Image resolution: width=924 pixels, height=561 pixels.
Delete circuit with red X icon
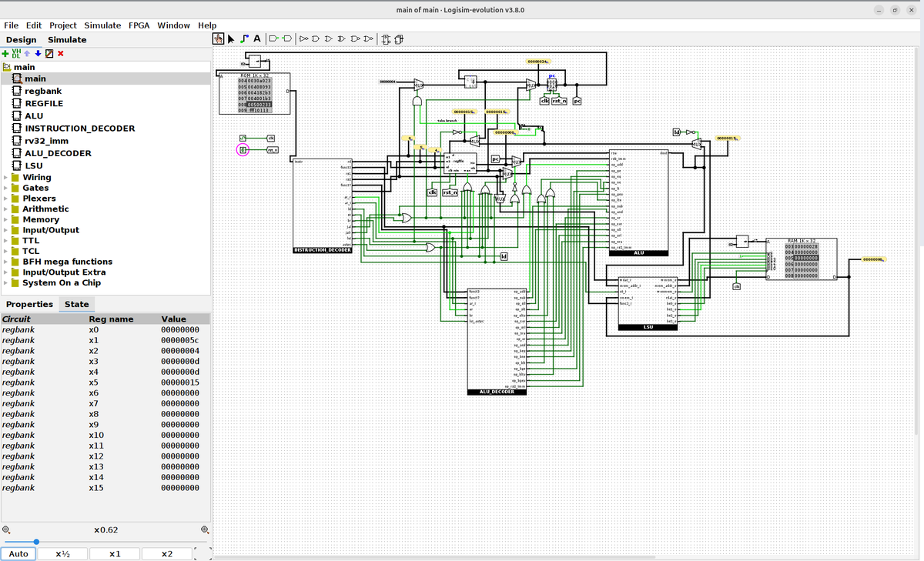60,53
